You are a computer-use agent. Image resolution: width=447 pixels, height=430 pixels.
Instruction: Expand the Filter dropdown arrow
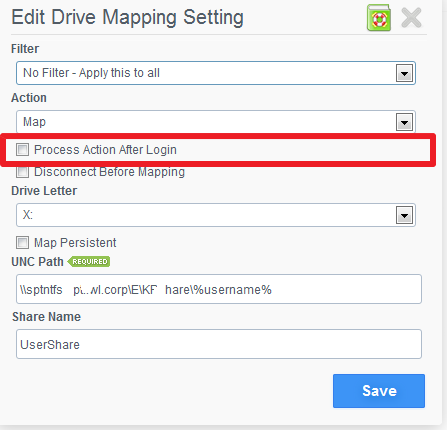point(404,73)
